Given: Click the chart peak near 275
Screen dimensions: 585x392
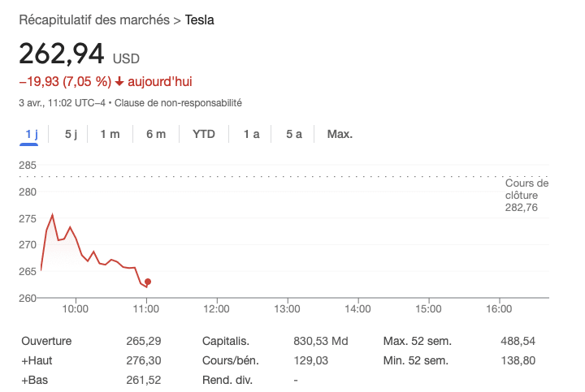Looking at the screenshot, I should point(53,215).
